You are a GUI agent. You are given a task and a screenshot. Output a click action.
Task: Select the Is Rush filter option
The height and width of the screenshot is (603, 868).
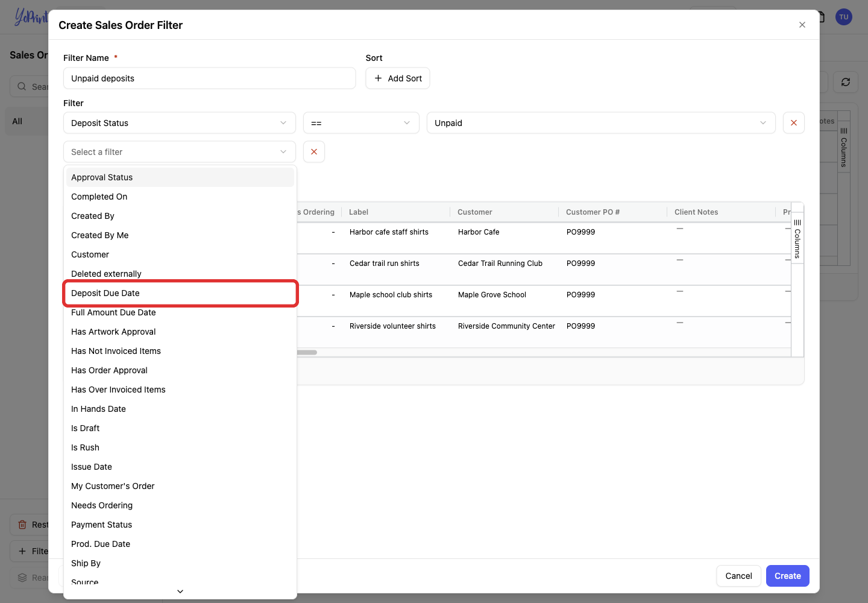point(180,447)
